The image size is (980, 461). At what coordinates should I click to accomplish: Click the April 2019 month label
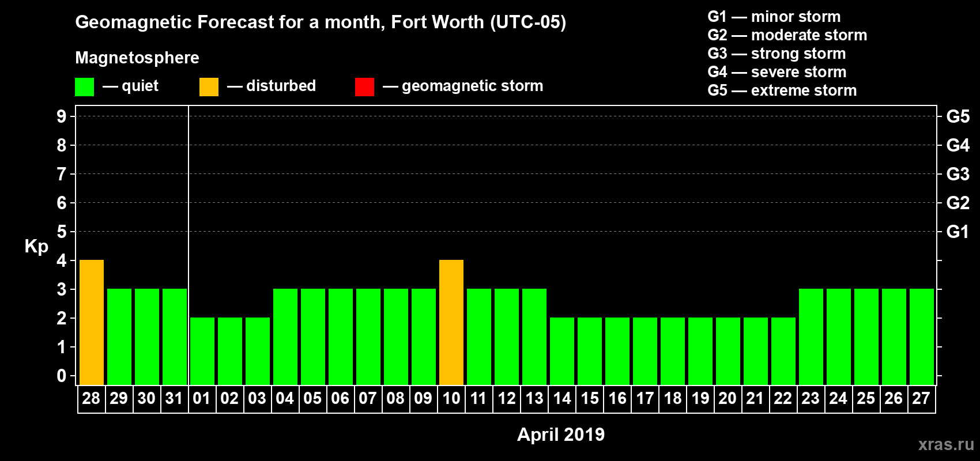point(561,434)
